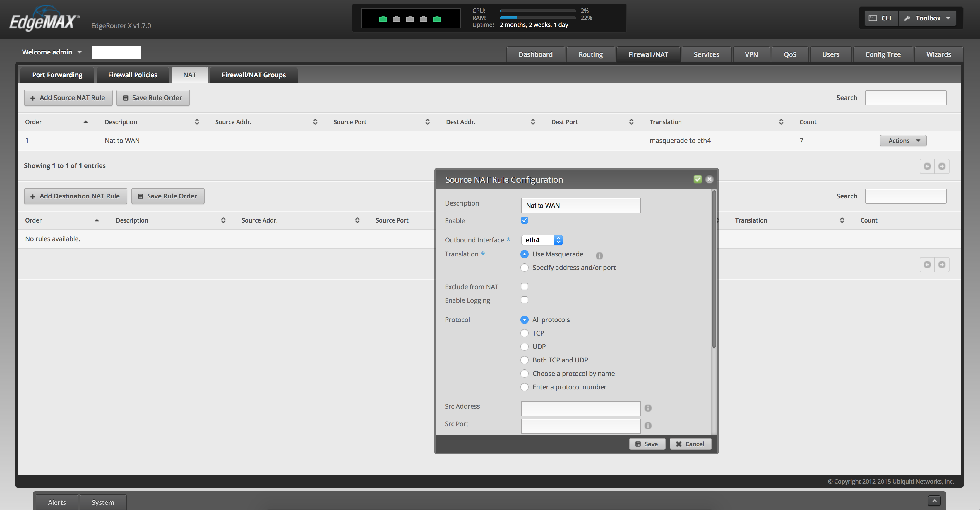The height and width of the screenshot is (510, 980).
Task: Select All protocols option
Action: 524,320
